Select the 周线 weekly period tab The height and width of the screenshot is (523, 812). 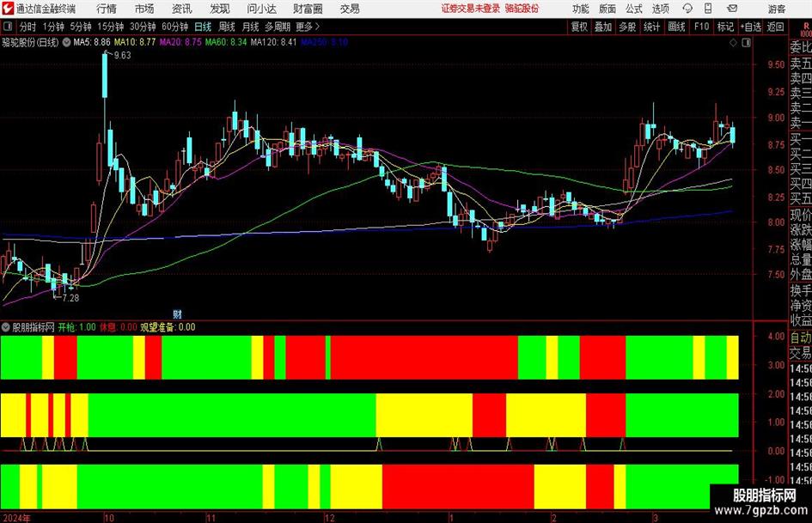click(x=227, y=27)
